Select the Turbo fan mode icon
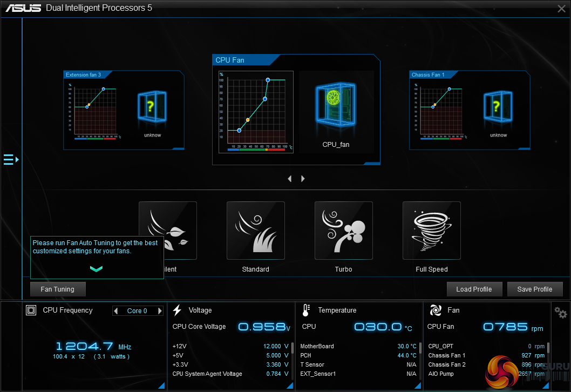The height and width of the screenshot is (392, 571). click(x=344, y=231)
